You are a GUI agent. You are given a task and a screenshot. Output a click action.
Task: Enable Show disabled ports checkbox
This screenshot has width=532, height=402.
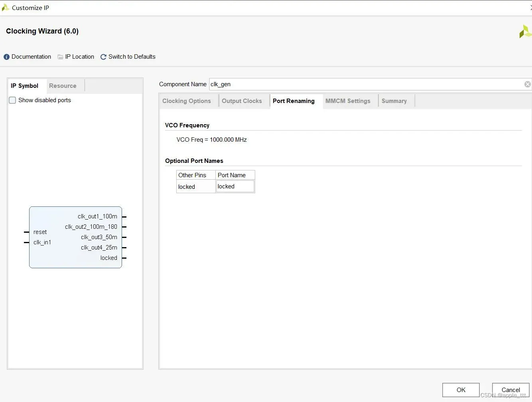coord(12,100)
